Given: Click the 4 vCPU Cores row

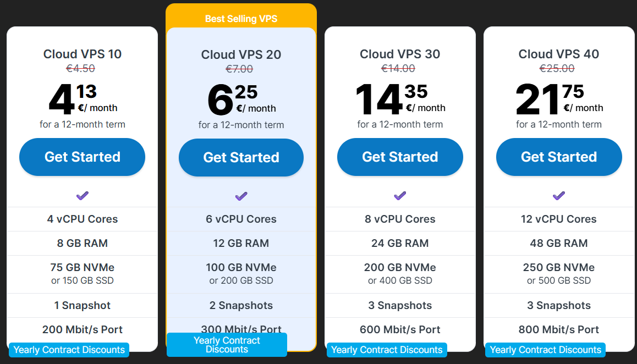Looking at the screenshot, I should tap(83, 219).
